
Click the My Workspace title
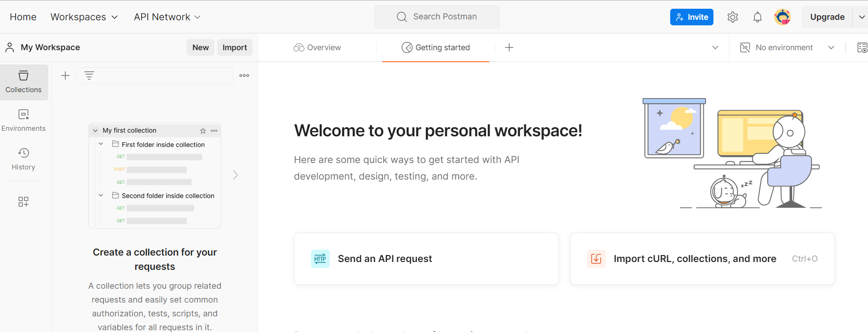tap(50, 47)
